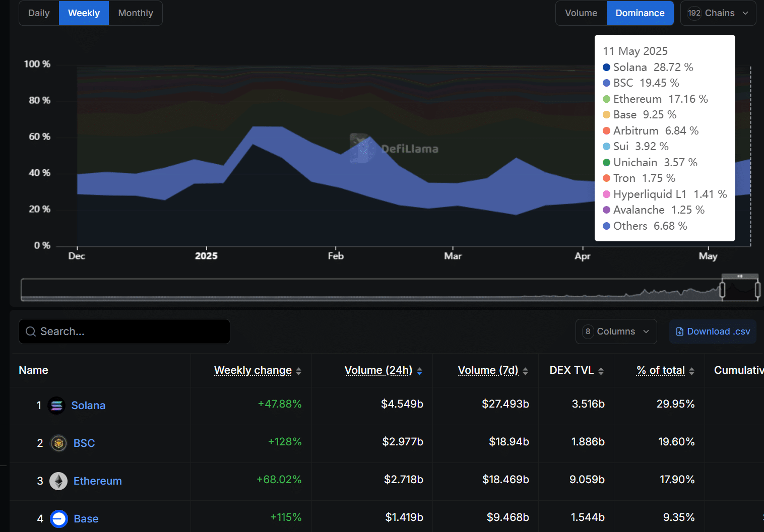This screenshot has width=764, height=532.
Task: Switch chart to Daily interval
Action: point(39,13)
